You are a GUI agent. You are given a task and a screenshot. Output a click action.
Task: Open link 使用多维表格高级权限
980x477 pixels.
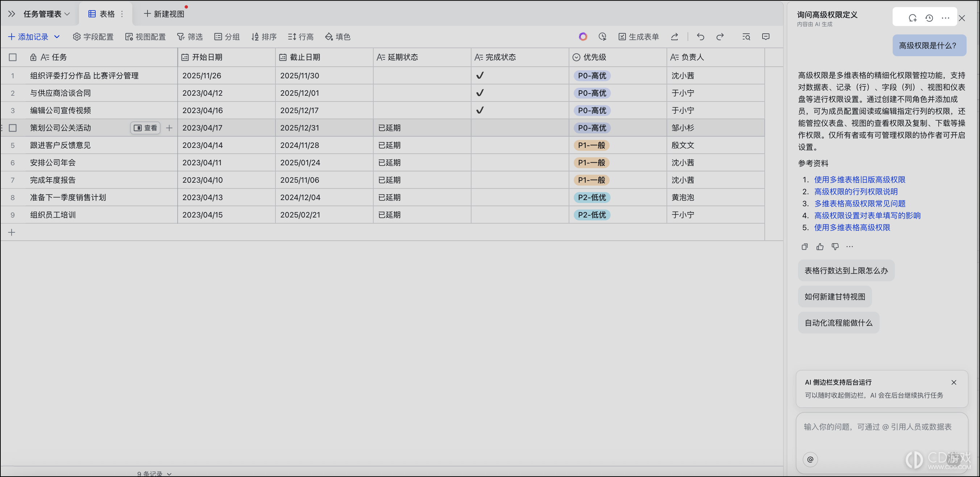(x=852, y=228)
